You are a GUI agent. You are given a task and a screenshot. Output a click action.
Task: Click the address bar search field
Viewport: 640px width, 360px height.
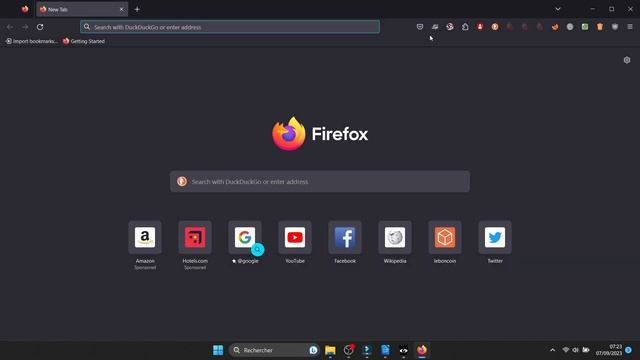coord(230,27)
